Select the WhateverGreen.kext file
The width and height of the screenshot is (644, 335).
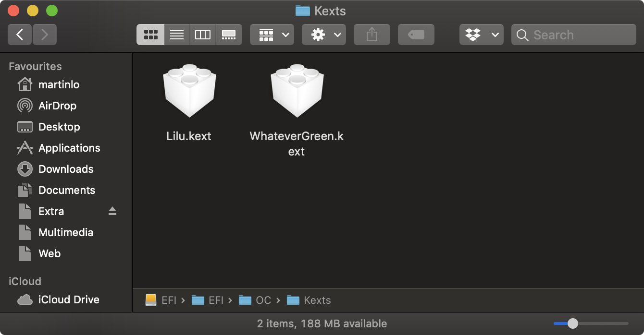tap(297, 90)
